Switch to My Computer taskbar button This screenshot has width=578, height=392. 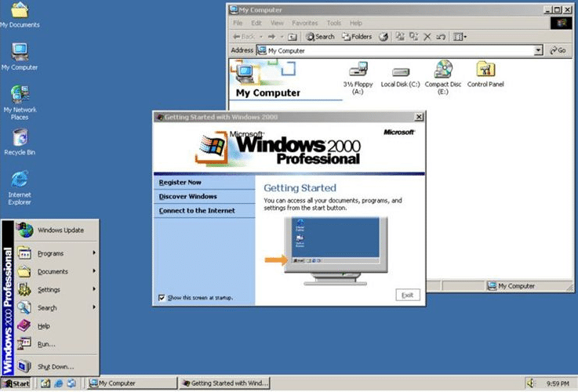pos(133,383)
